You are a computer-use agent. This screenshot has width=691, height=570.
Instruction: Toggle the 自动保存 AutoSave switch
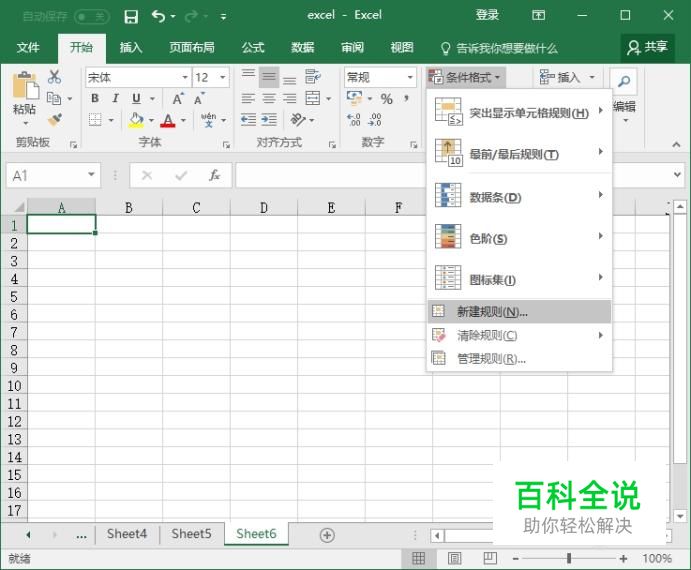[92, 17]
